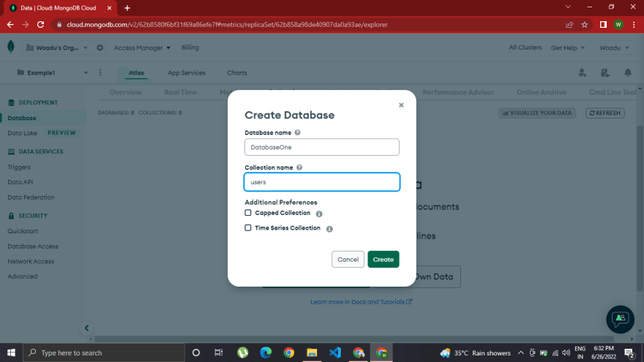Click the invite user icon
Image resolution: width=644 pixels, height=362 pixels.
(583, 72)
